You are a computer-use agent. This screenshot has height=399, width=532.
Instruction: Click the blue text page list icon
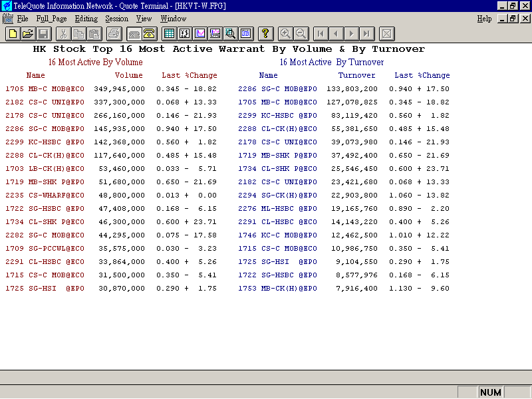[x=245, y=34]
